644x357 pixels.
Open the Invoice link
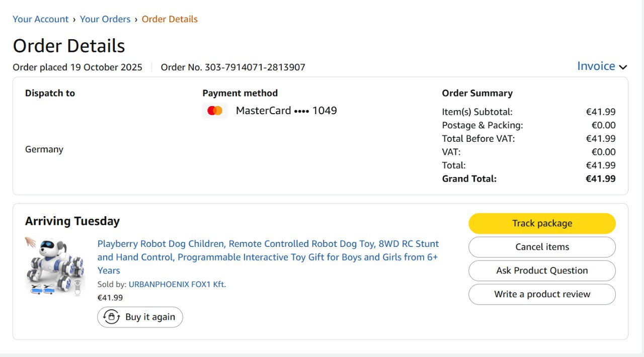(x=596, y=66)
